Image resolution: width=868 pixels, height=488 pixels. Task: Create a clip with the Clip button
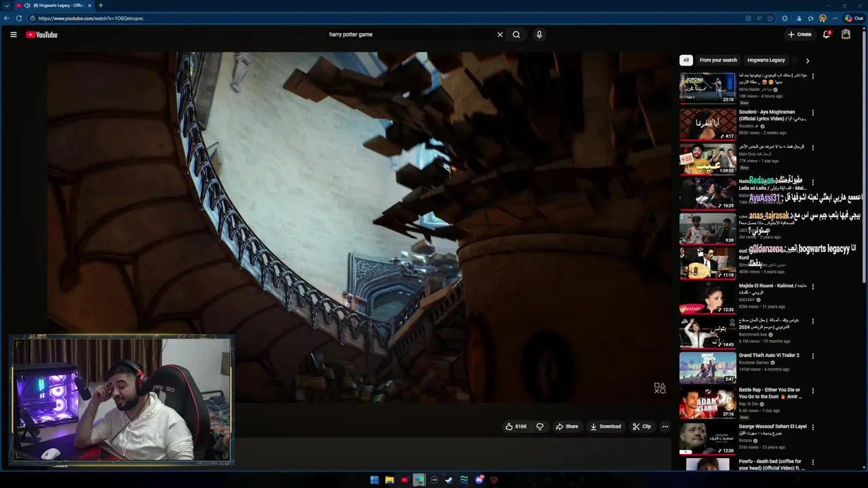[x=642, y=426]
